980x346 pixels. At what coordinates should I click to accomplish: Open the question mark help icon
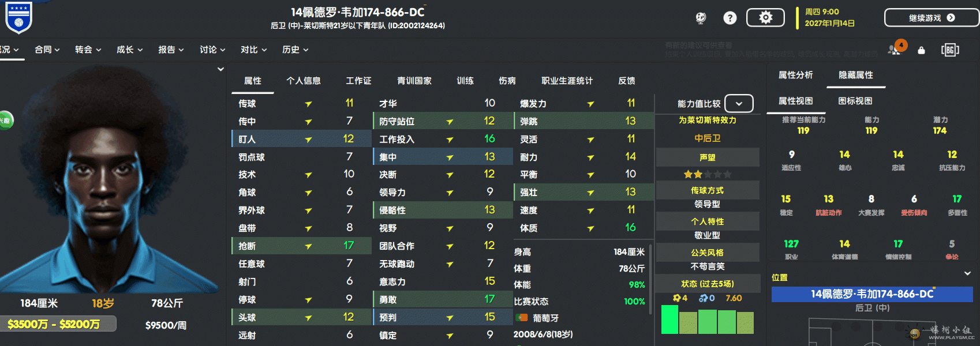pyautogui.click(x=730, y=18)
